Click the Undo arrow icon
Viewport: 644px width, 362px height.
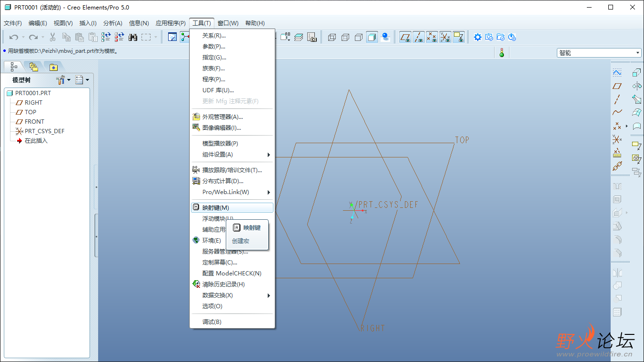tap(14, 37)
